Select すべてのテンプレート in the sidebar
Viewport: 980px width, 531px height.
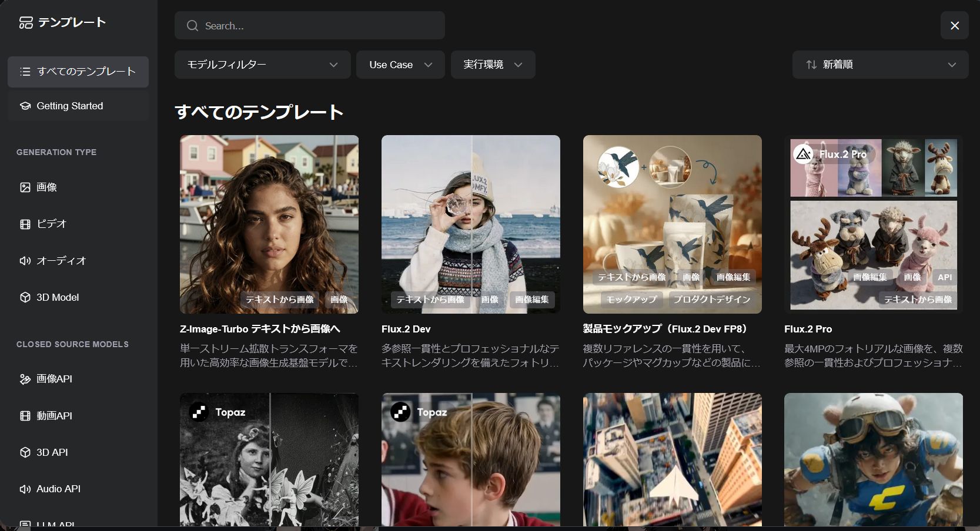point(78,72)
